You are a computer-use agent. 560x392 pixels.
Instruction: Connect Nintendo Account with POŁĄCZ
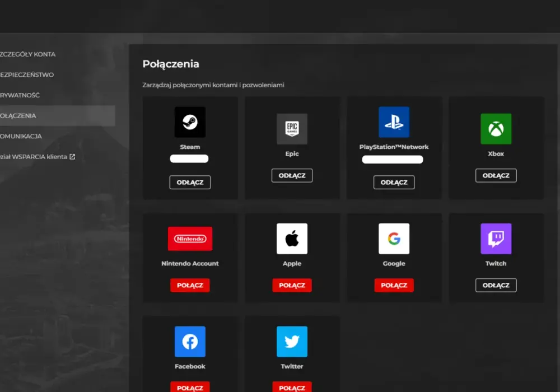point(190,285)
